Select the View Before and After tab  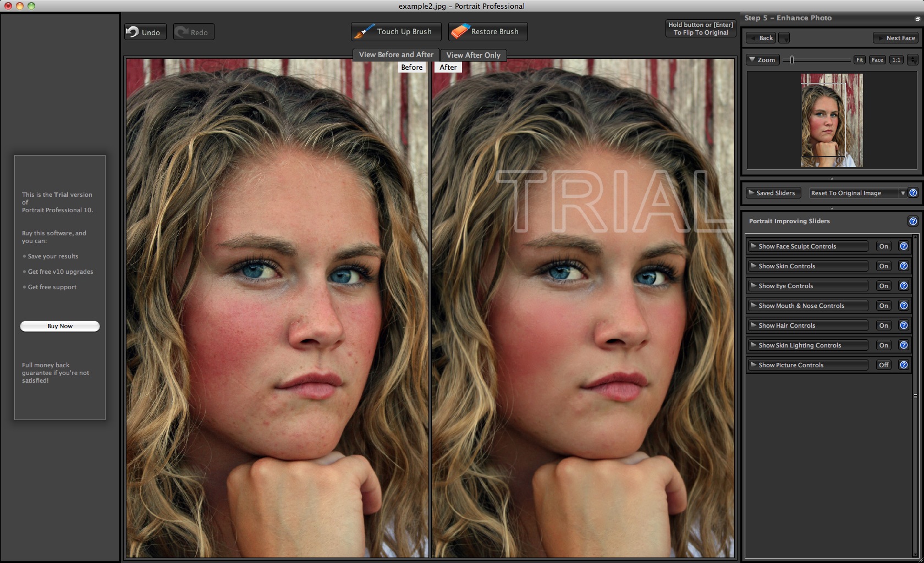(x=395, y=54)
